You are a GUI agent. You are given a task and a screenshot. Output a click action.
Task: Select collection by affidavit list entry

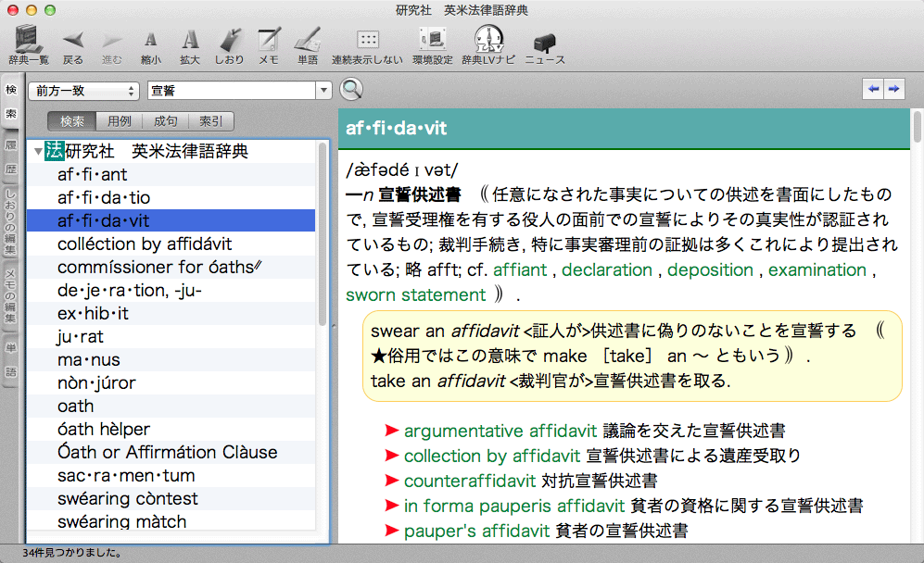pos(171,244)
